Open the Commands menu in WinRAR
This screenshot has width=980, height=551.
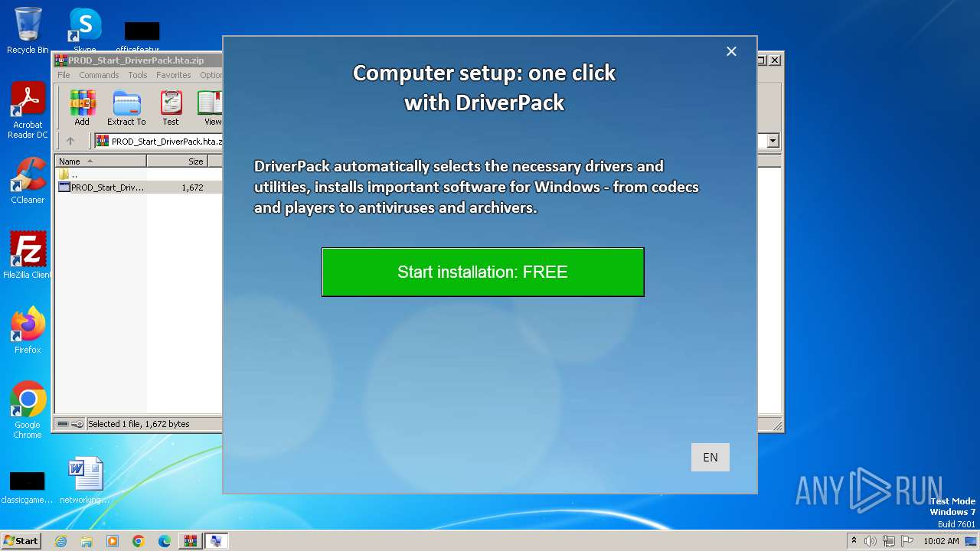click(99, 75)
